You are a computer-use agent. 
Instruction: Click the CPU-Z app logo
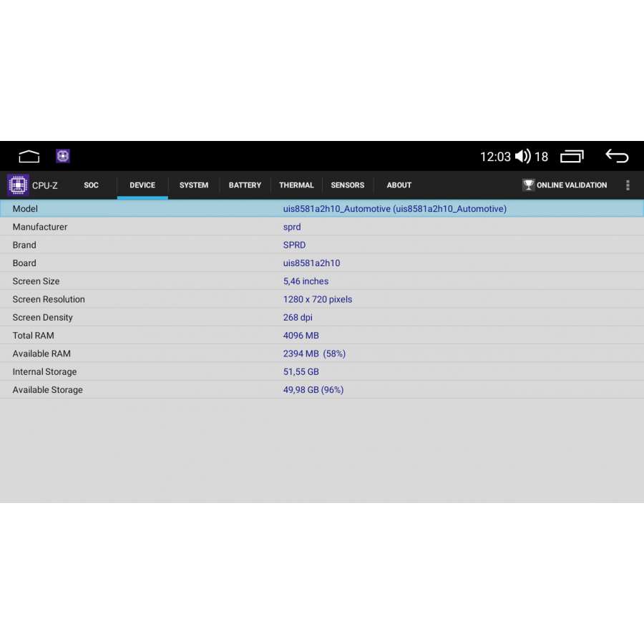(18, 185)
